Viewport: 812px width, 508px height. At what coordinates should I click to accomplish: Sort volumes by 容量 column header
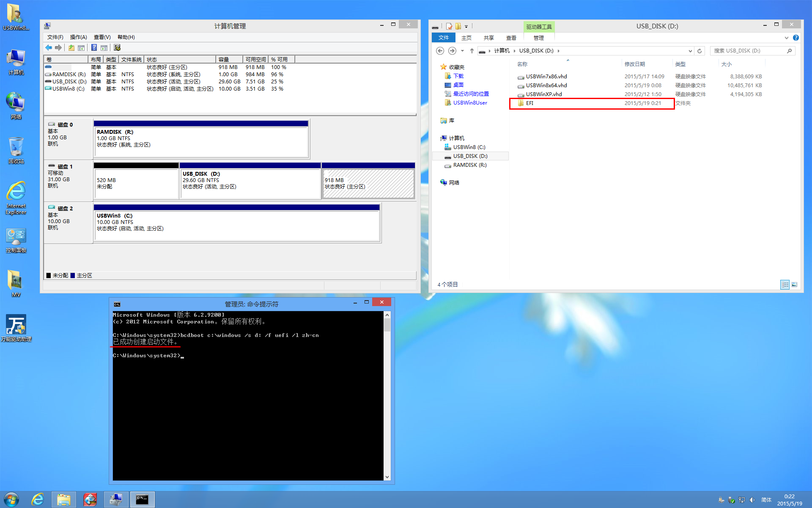click(x=229, y=59)
